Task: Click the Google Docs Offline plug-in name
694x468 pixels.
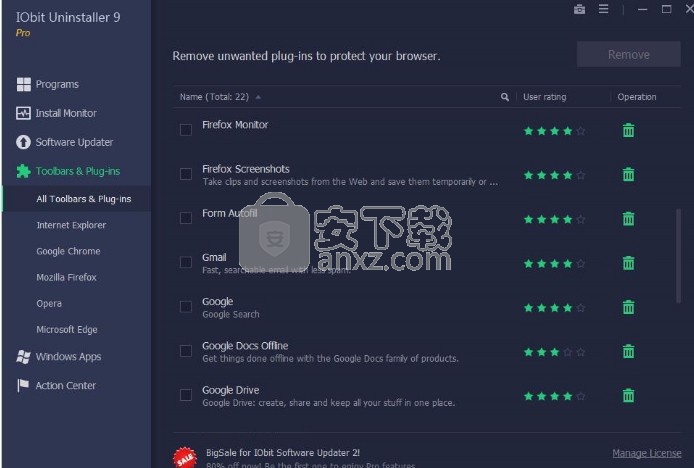Action: (x=245, y=346)
